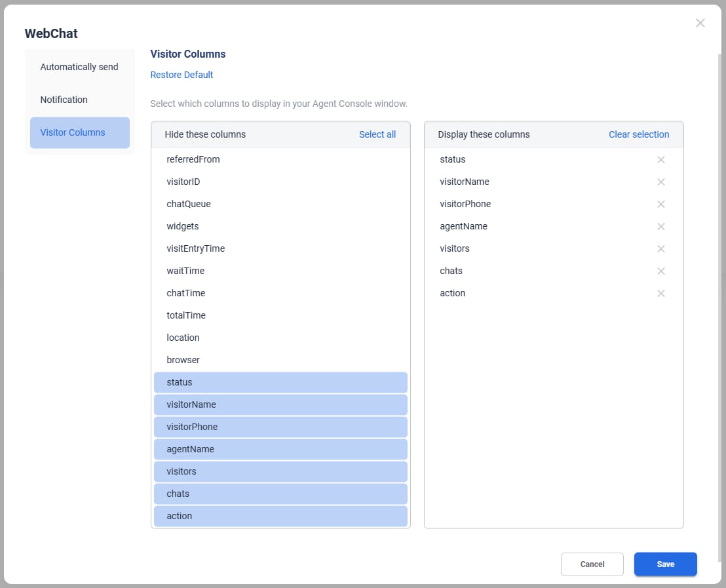Open Automatically send settings tab
Viewport: 726px width, 588px height.
79,67
